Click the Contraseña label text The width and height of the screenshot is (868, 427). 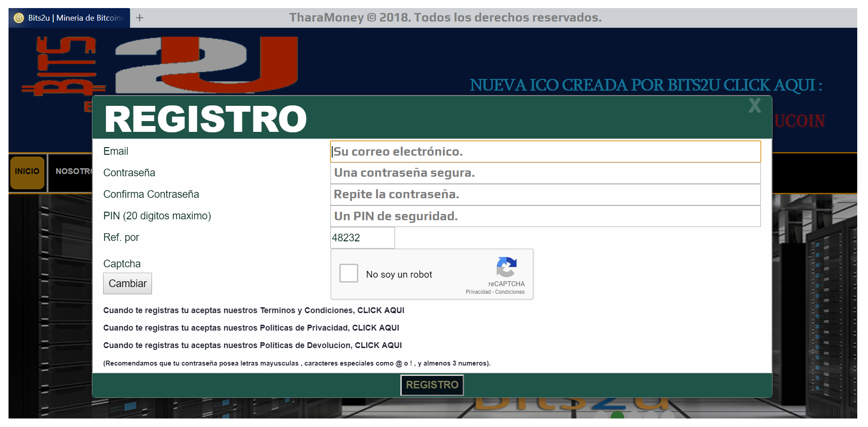point(129,173)
